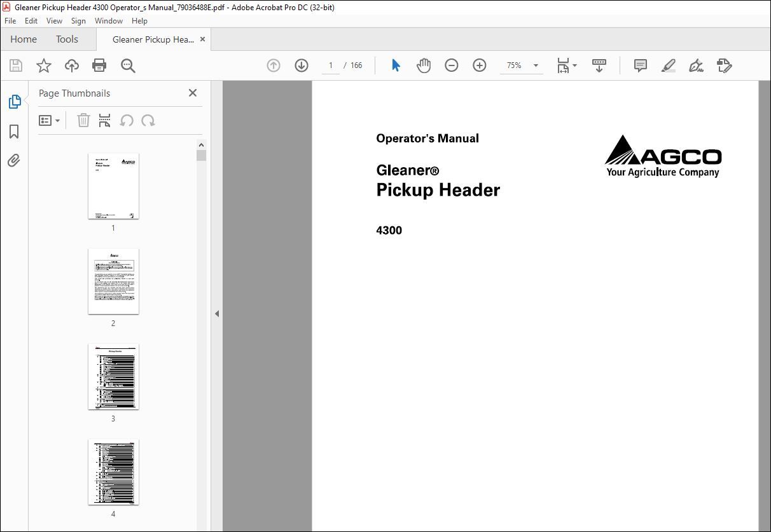Click the zoom out minus control
Image resolution: width=771 pixels, height=532 pixels.
(452, 65)
